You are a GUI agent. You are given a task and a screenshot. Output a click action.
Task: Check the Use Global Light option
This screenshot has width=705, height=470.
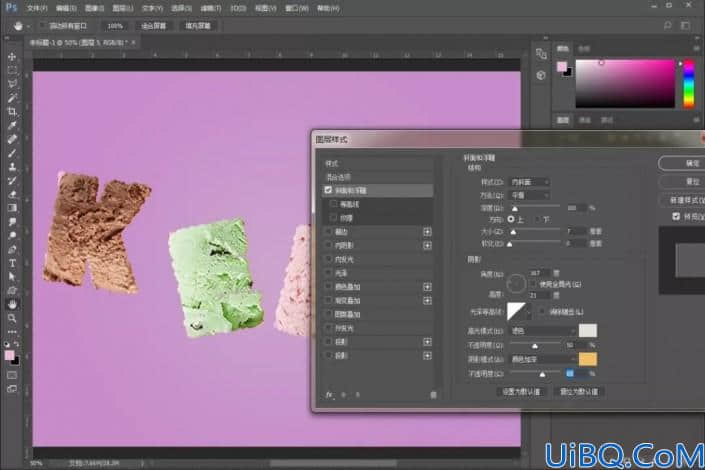[533, 284]
